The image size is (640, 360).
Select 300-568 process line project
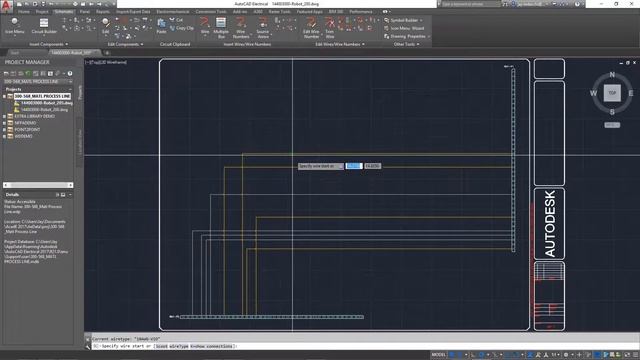click(x=42, y=96)
